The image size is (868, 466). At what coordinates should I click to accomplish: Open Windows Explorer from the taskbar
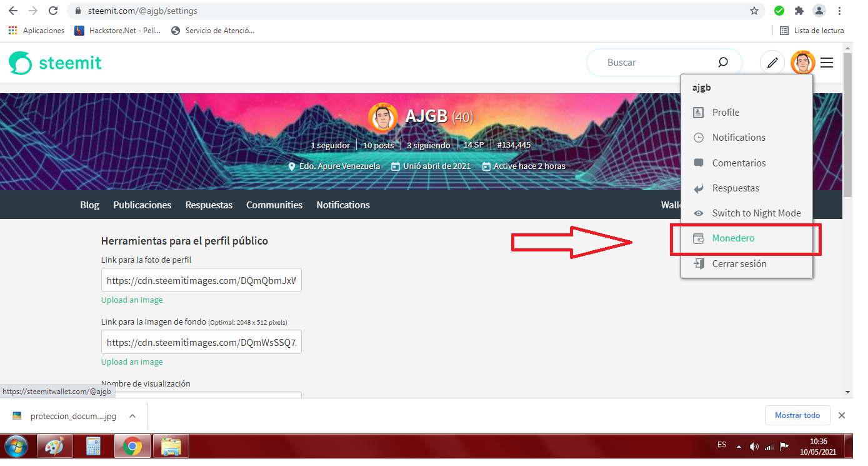(x=171, y=447)
